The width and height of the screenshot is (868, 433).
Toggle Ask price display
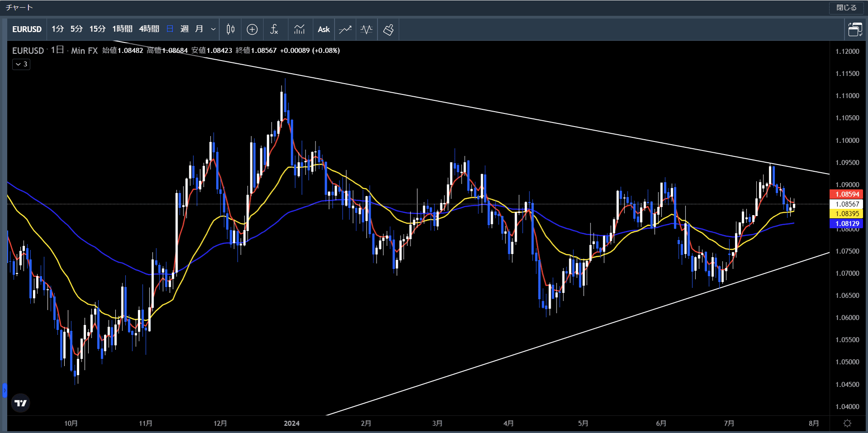pyautogui.click(x=324, y=29)
